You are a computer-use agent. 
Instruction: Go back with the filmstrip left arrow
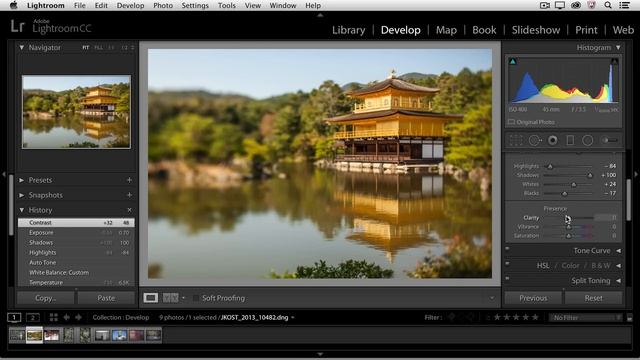point(67,317)
